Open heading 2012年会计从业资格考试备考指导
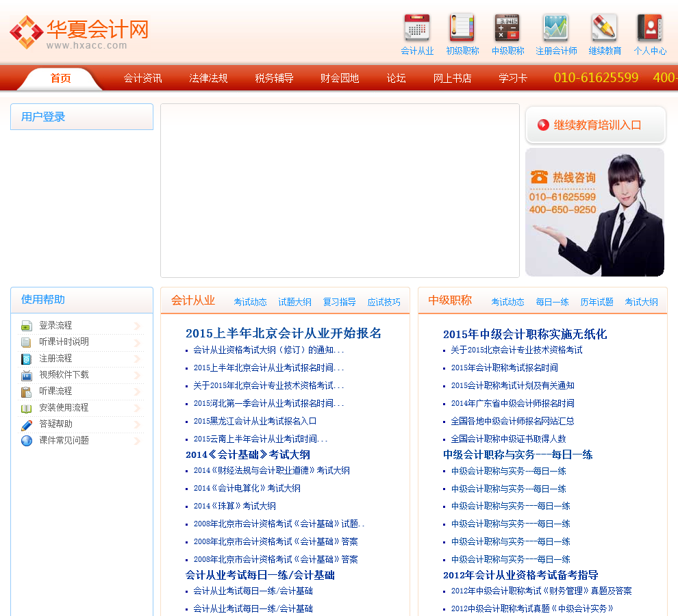This screenshot has width=678, height=616. pos(520,575)
